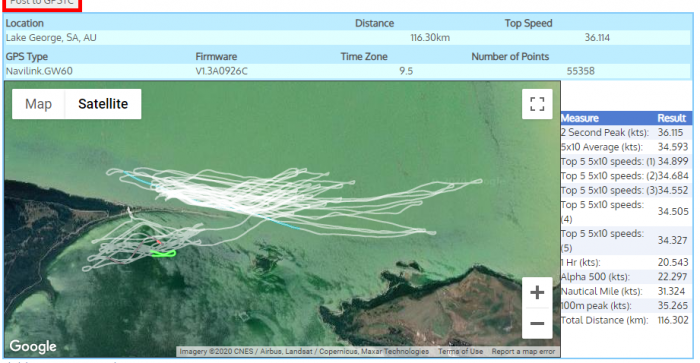Viewport: 700px width, 363px height.
Task: Select the Nautical Mile result row
Action: coord(626,291)
